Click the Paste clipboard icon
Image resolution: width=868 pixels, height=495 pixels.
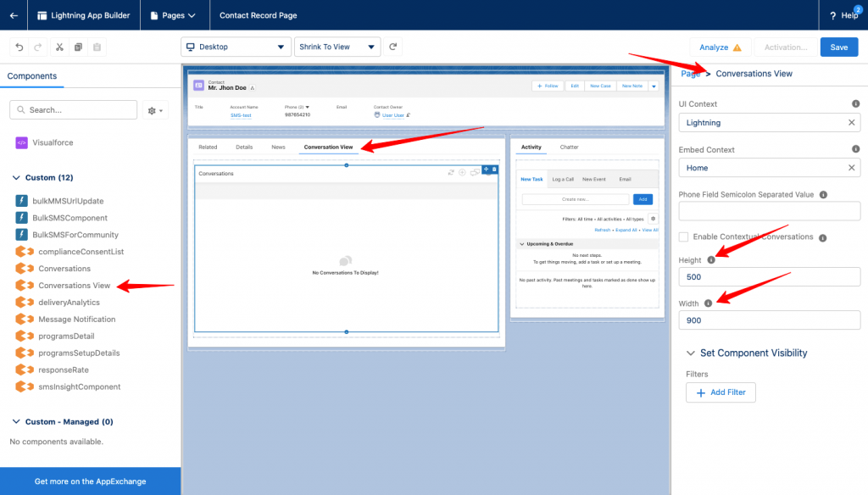coord(97,47)
